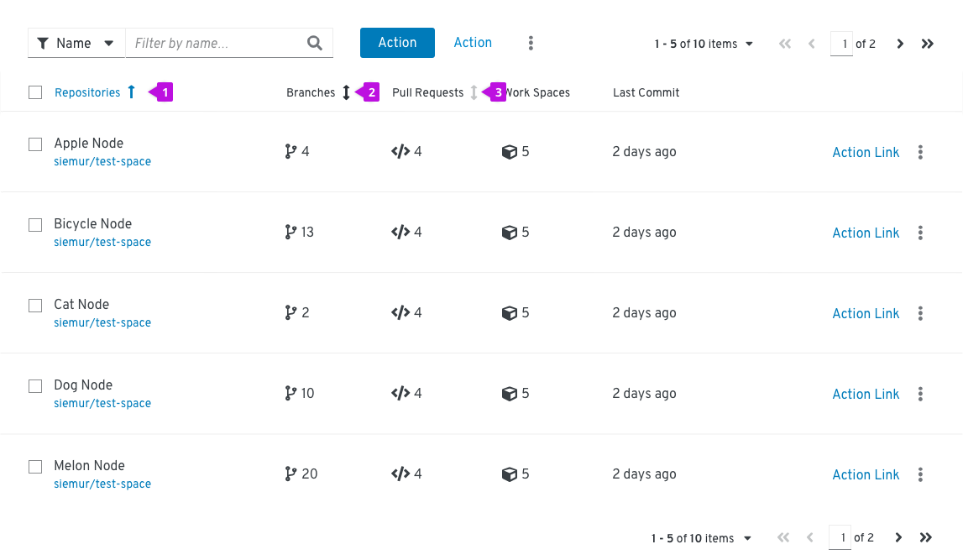Open siemur/test-space link under Cat Node
This screenshot has width=963, height=560.
tap(102, 322)
